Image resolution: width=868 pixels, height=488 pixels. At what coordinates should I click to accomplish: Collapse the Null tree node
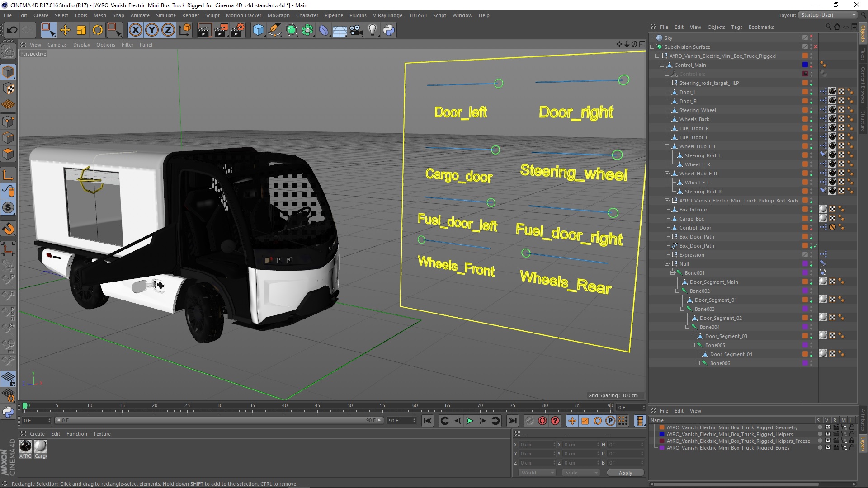[667, 264]
